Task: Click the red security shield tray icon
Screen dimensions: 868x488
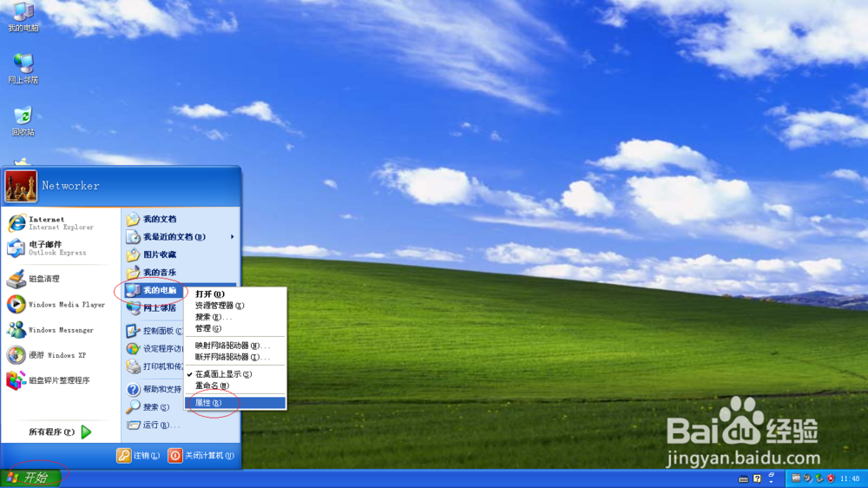Action: click(831, 478)
